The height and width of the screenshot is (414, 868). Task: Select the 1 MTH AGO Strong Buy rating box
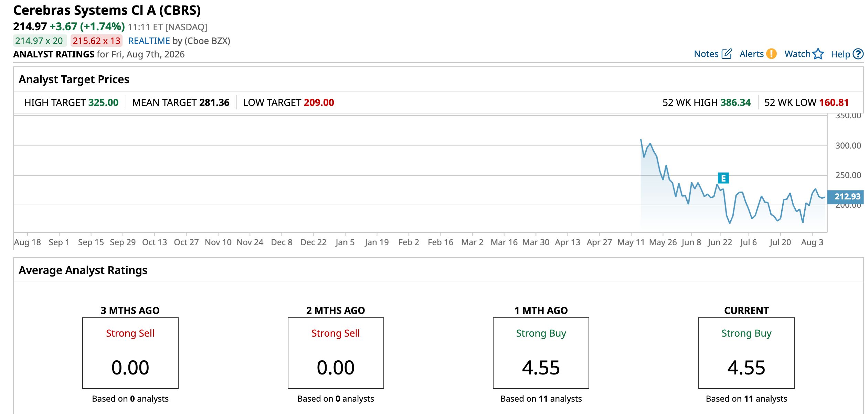(541, 353)
